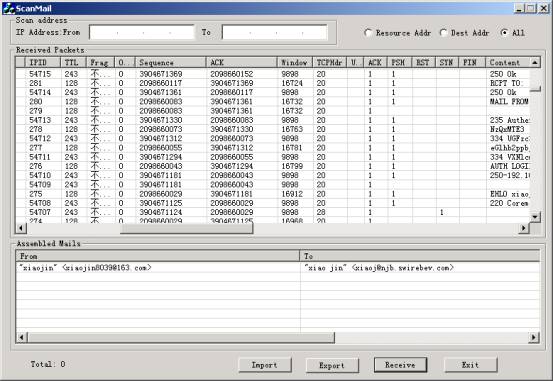The height and width of the screenshot is (381, 553).
Task: Click recipient xiaoj@njb.swirebev.com cell
Action: pos(379,268)
